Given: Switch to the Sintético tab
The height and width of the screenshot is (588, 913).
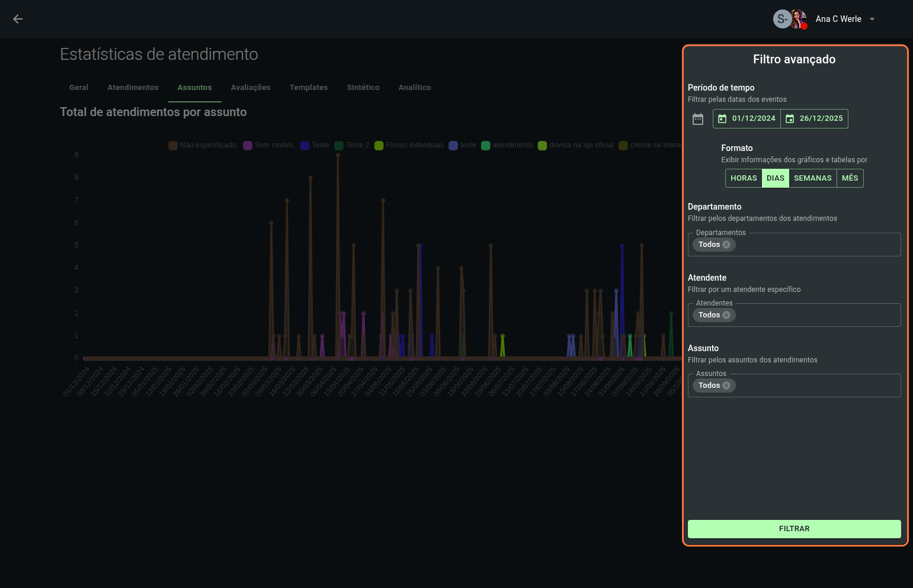Looking at the screenshot, I should pos(363,88).
